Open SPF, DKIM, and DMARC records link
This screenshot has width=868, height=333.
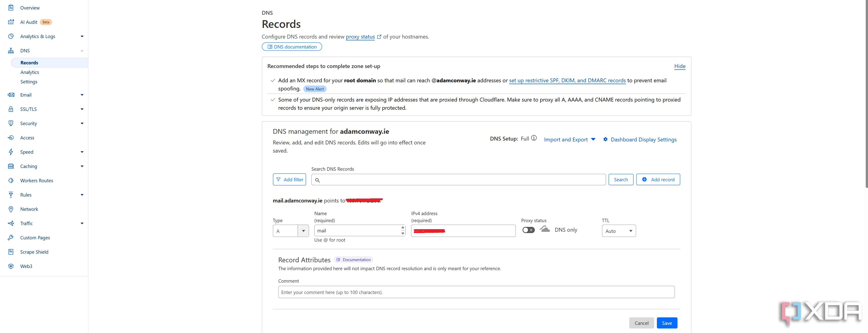(567, 80)
